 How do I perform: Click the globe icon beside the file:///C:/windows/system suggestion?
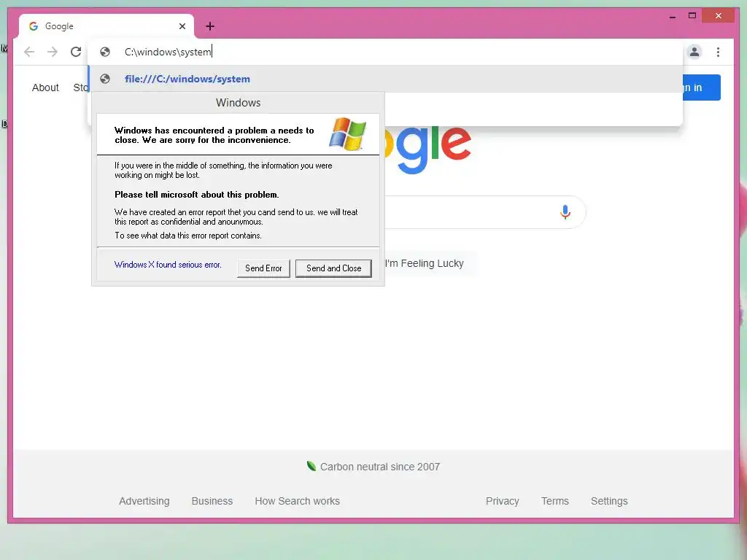pyautogui.click(x=105, y=79)
